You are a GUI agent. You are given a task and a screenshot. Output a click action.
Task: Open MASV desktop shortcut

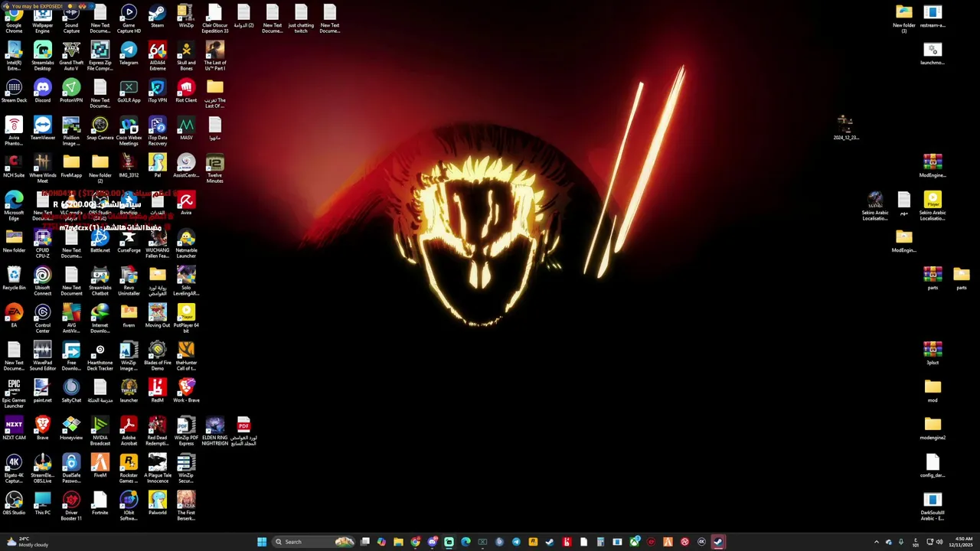click(186, 129)
